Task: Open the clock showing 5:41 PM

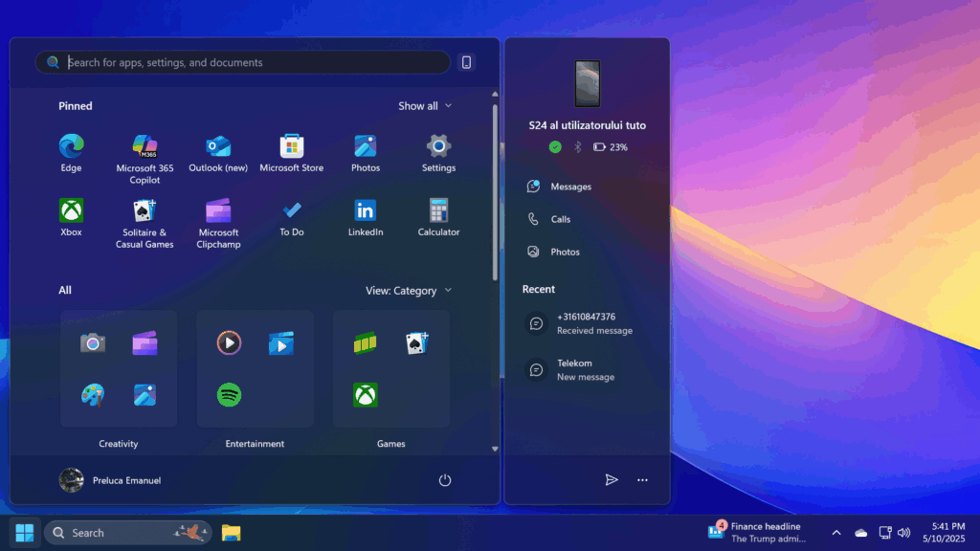Action: coord(944,532)
